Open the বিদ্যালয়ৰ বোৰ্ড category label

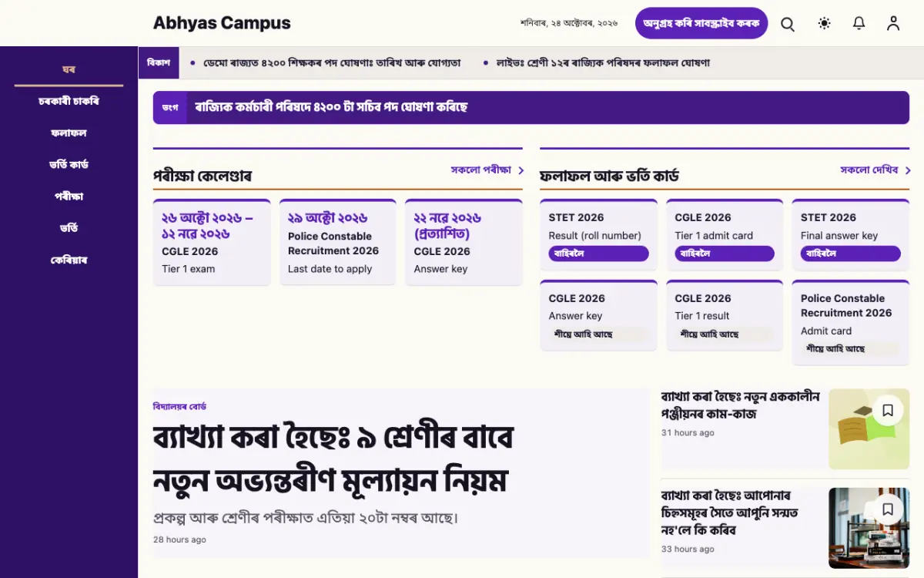(x=179, y=406)
